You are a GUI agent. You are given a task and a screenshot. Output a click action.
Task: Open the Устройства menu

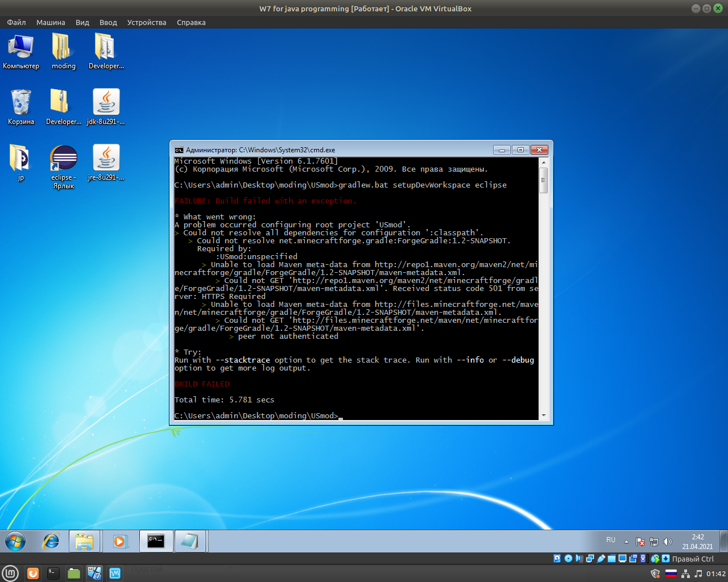click(x=147, y=23)
